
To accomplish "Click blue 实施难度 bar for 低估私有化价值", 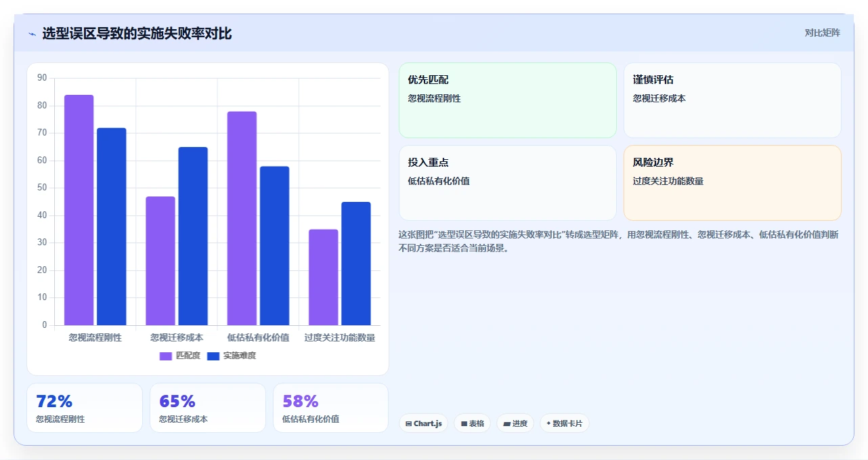I will coord(274,246).
